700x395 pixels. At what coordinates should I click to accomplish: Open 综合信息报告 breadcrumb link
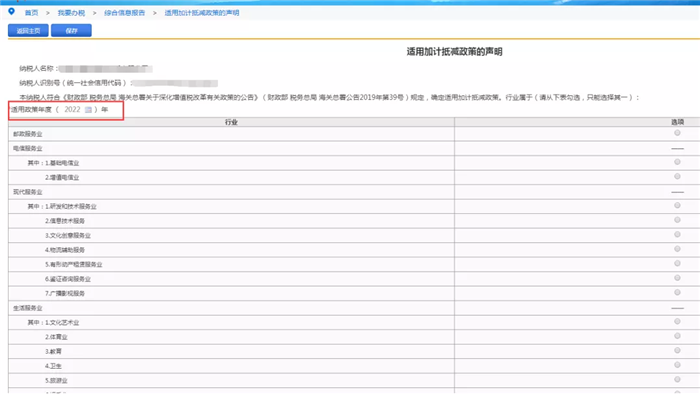tap(125, 13)
